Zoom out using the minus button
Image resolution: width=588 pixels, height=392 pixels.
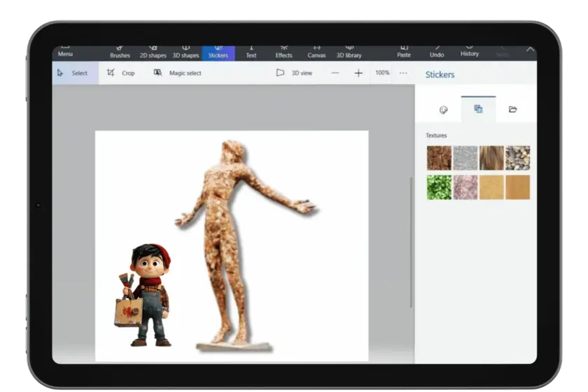335,73
